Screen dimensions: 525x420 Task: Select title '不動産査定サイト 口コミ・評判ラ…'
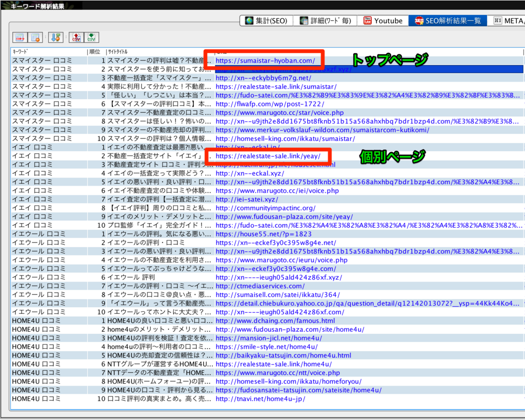(159, 165)
